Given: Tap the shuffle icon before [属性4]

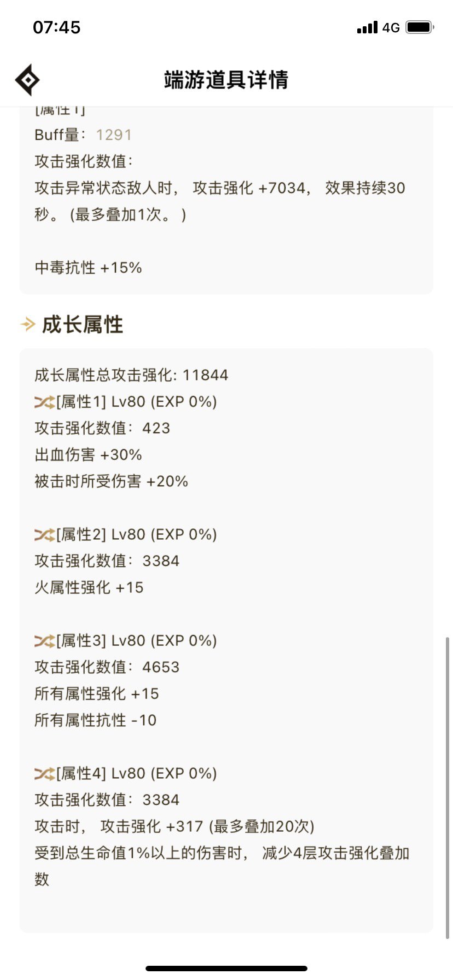Looking at the screenshot, I should point(43,773).
